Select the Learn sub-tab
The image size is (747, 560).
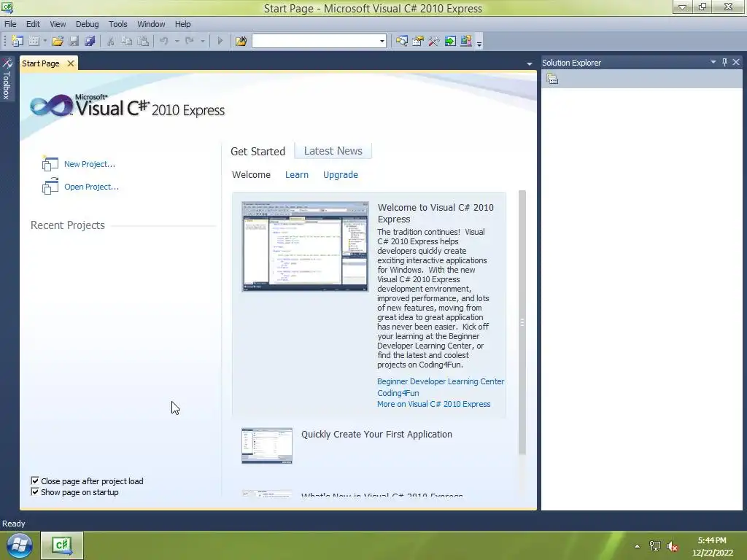(x=297, y=175)
